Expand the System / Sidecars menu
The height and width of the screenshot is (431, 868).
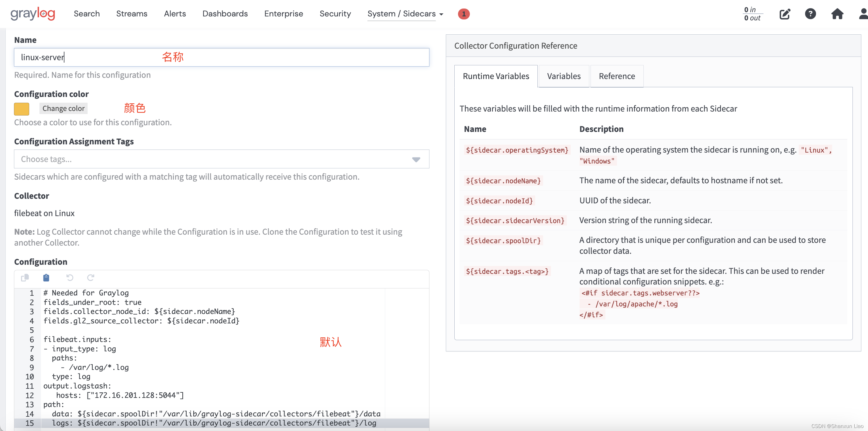[x=405, y=14]
